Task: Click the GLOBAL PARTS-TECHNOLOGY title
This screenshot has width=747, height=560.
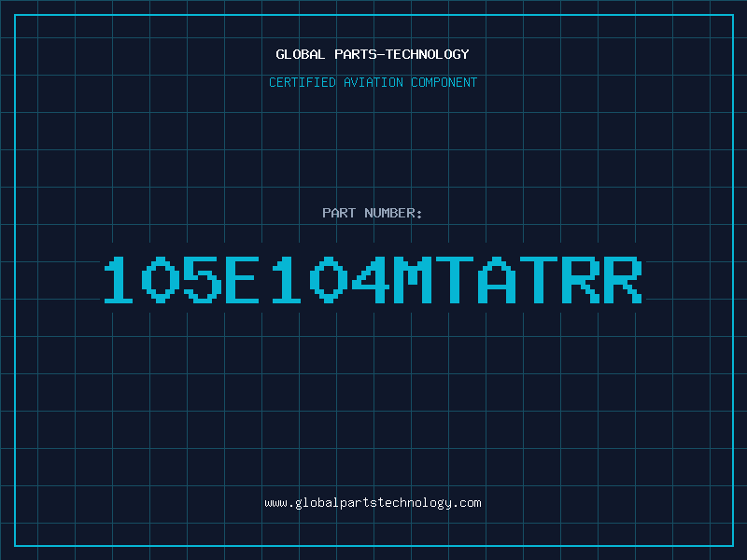Action: (x=372, y=54)
